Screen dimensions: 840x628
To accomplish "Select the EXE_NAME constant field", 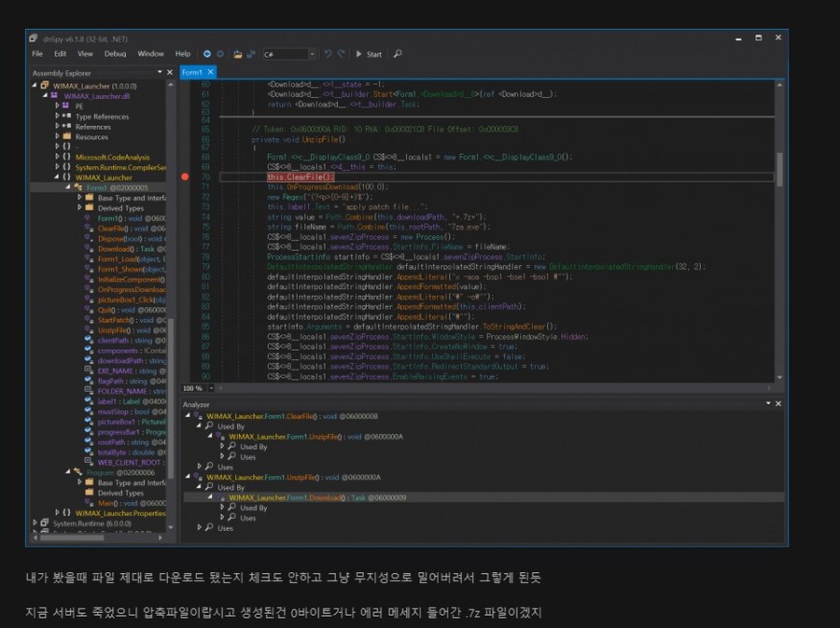I will (131, 371).
